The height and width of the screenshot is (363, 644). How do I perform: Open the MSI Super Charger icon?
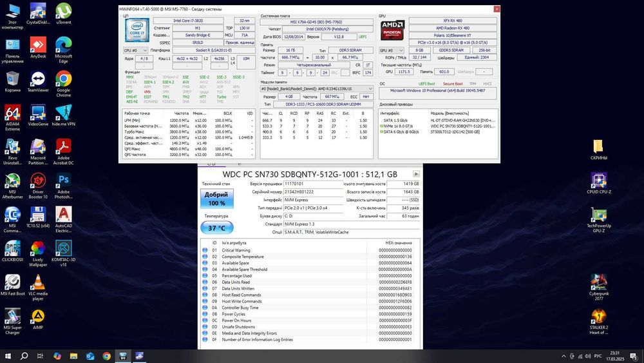[x=12, y=322]
